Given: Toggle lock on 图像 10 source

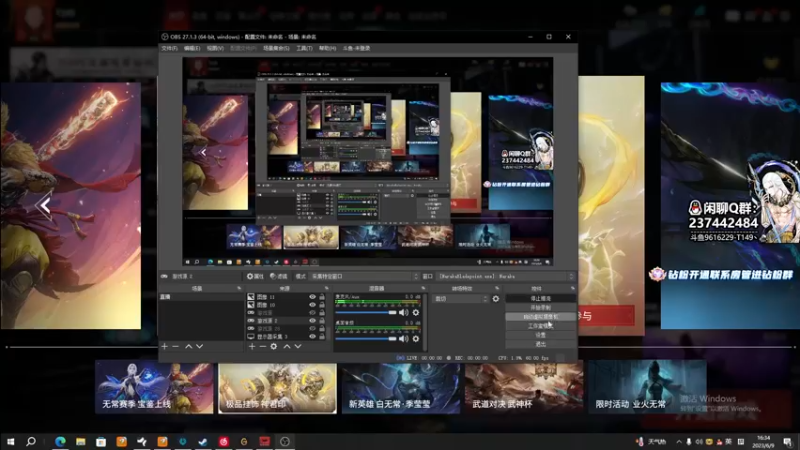Looking at the screenshot, I should pos(322,305).
